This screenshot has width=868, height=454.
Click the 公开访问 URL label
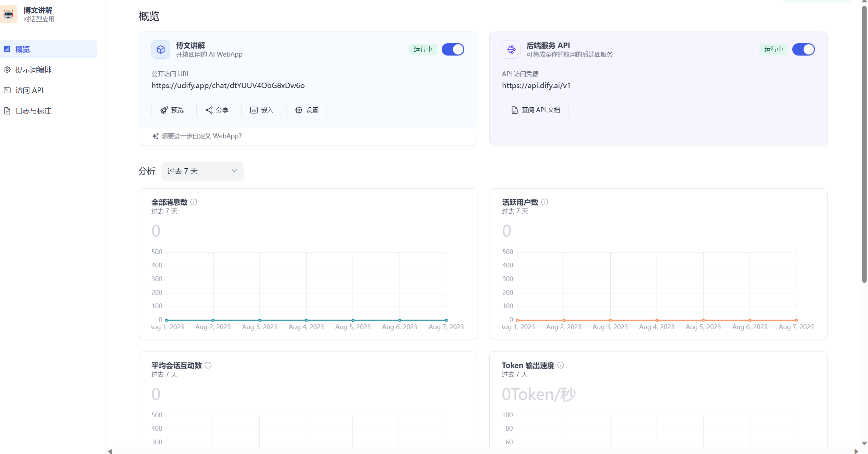(170, 74)
